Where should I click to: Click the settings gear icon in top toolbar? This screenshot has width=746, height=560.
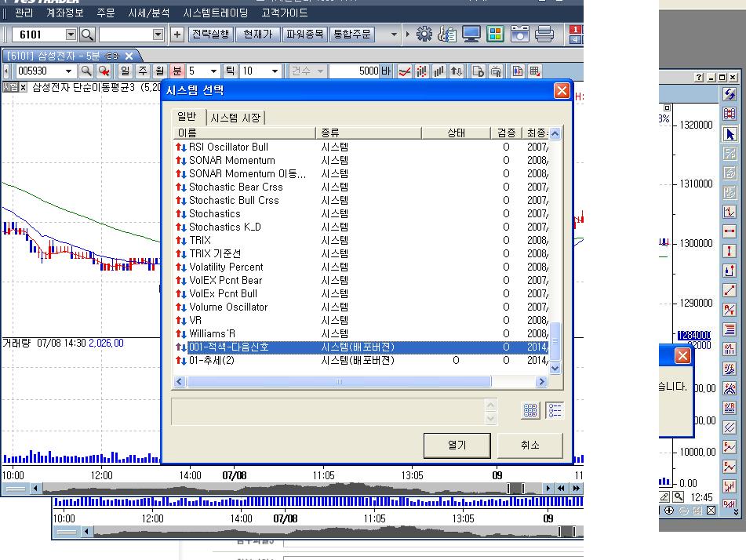point(424,35)
